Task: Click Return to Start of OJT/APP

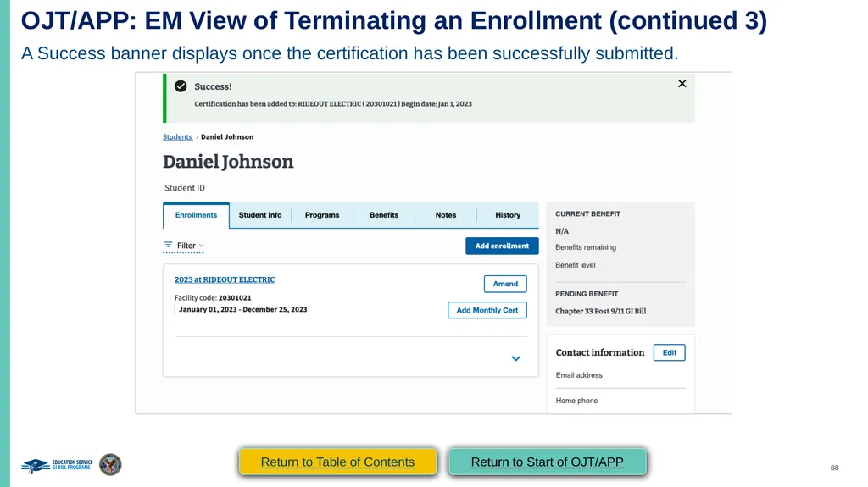Action: click(x=547, y=462)
